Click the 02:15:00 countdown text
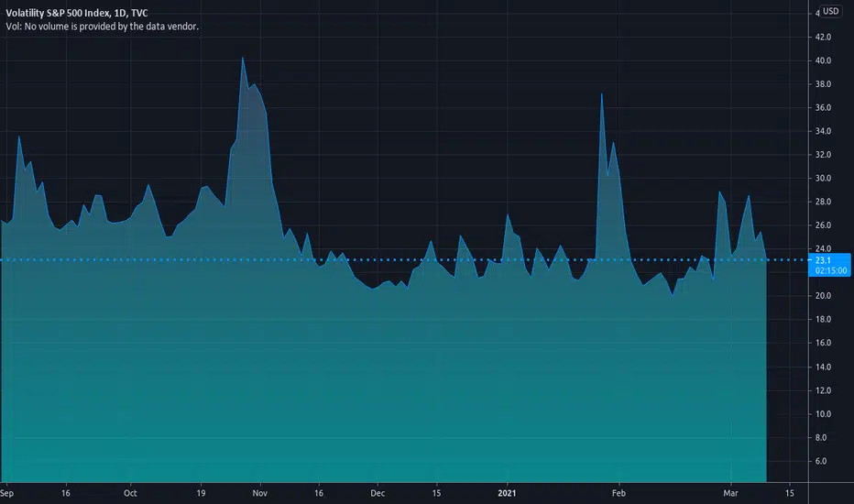 (x=831, y=270)
